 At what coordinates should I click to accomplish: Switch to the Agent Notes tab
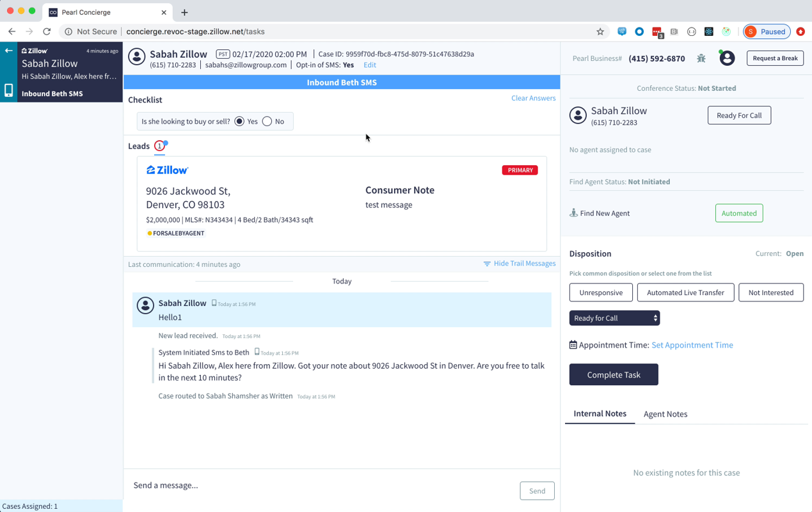pyautogui.click(x=665, y=414)
